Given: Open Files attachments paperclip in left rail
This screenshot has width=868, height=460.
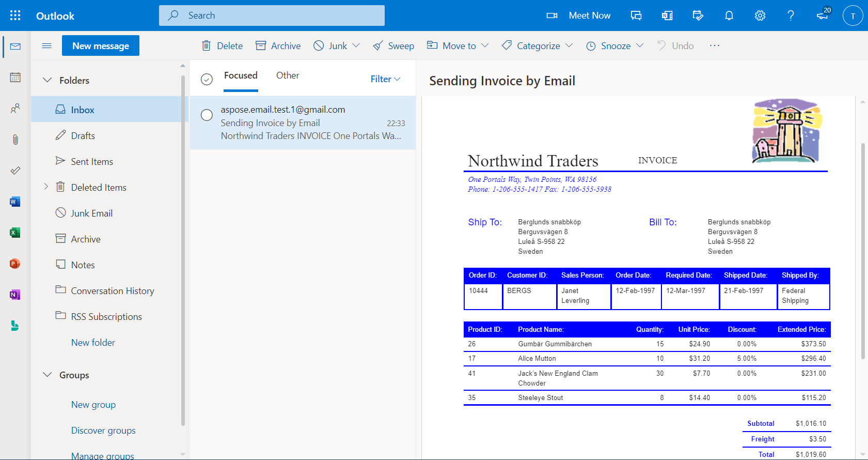Looking at the screenshot, I should pyautogui.click(x=15, y=140).
